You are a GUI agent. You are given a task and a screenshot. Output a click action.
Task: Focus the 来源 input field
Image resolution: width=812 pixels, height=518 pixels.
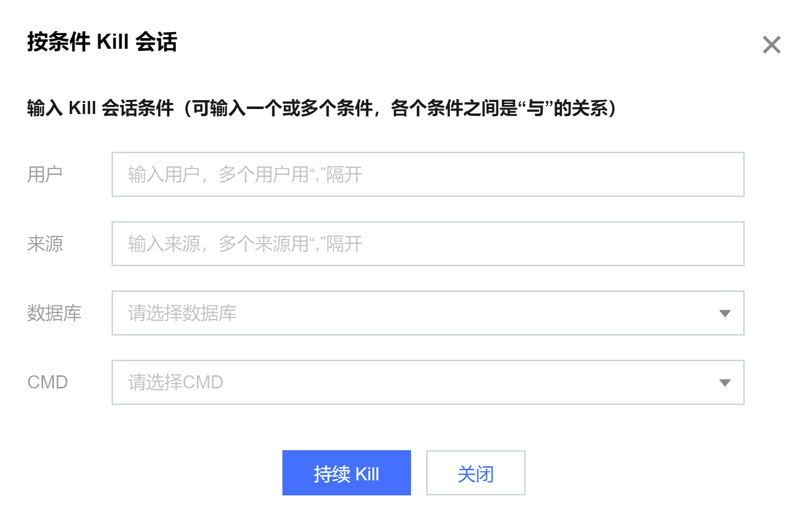pyautogui.click(x=427, y=244)
